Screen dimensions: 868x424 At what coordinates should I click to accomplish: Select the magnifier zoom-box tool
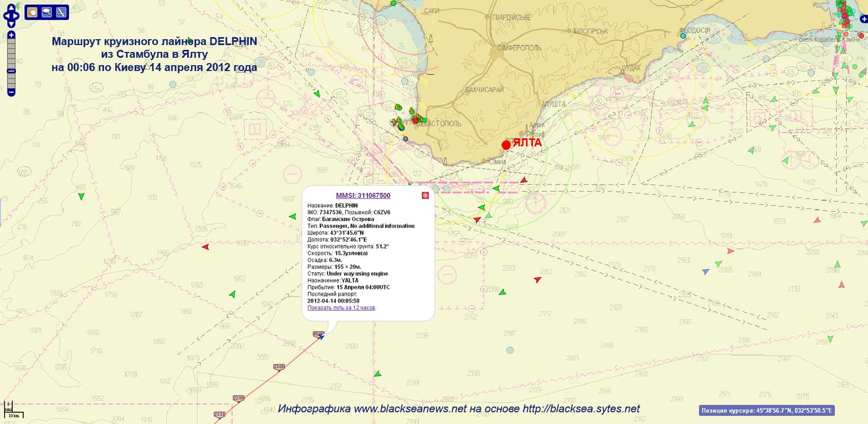click(x=47, y=12)
